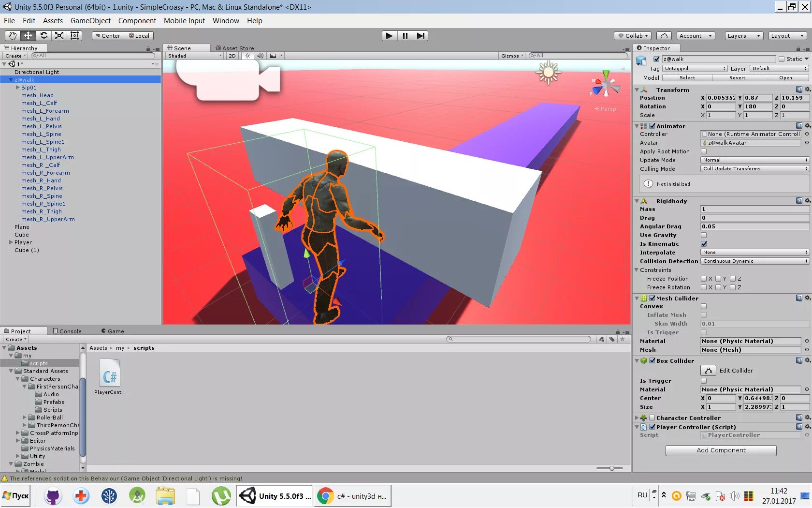Open Transform component help icon
812x508 pixels.
click(x=799, y=90)
